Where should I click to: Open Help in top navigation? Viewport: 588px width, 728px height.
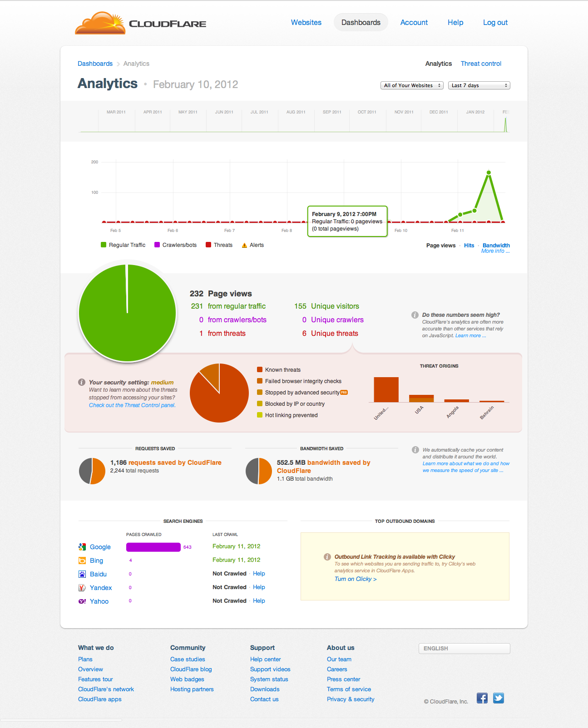455,22
